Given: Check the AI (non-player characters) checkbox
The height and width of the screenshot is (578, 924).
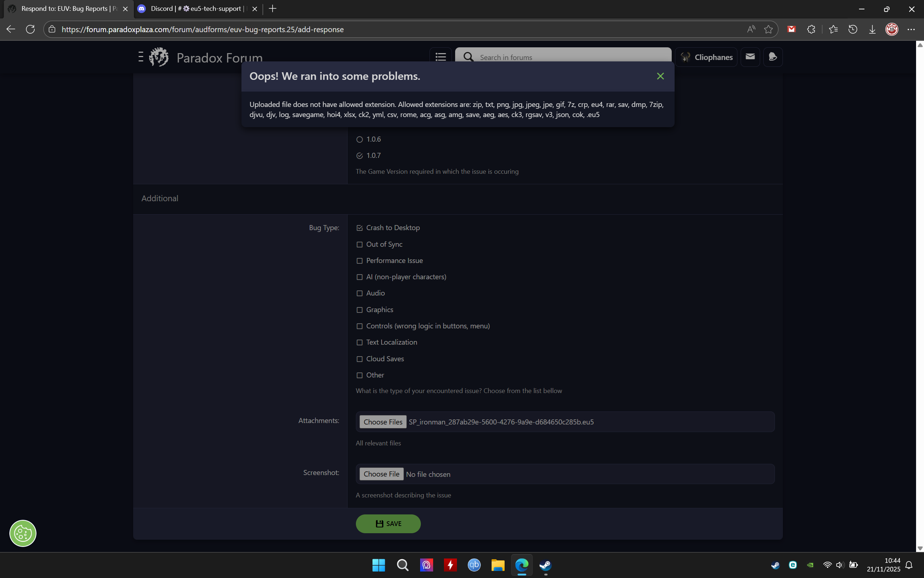Looking at the screenshot, I should pos(359,277).
